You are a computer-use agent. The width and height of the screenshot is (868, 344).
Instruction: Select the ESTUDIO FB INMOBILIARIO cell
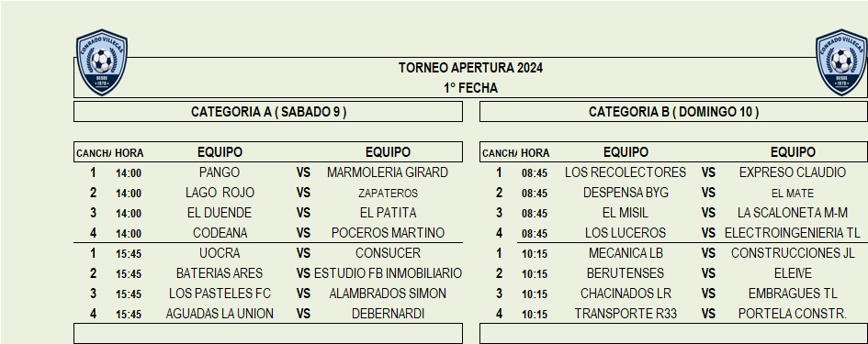[388, 273]
